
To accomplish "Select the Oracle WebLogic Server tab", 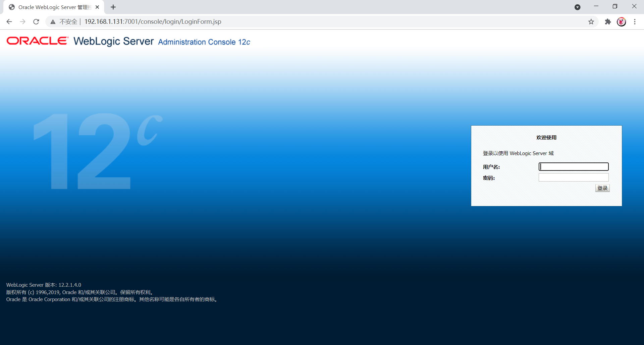I will [x=54, y=7].
